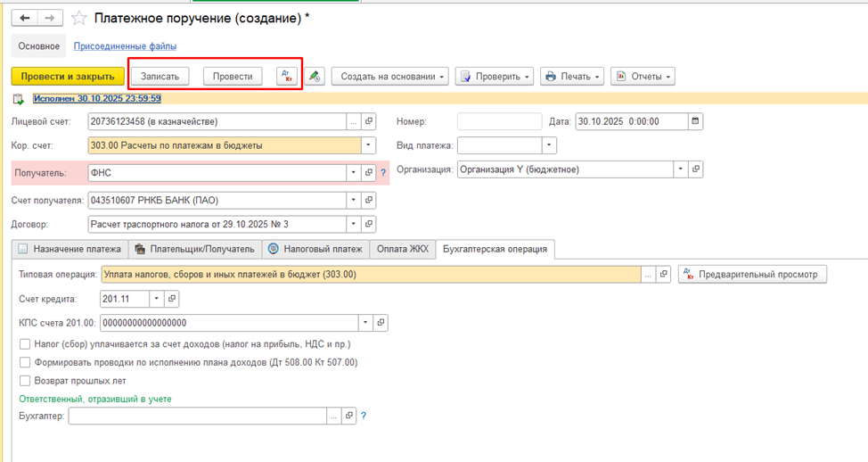The height and width of the screenshot is (462, 868).
Task: Open the КПС счета 201.00 with its open icon
Action: click(x=381, y=322)
